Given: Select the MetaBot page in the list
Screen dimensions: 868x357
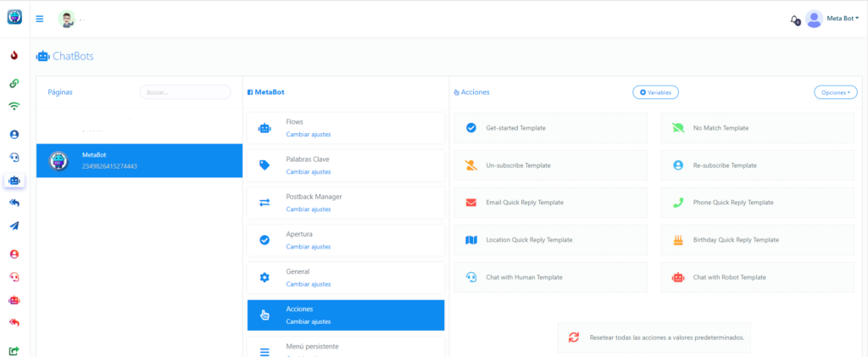Looking at the screenshot, I should [140, 160].
